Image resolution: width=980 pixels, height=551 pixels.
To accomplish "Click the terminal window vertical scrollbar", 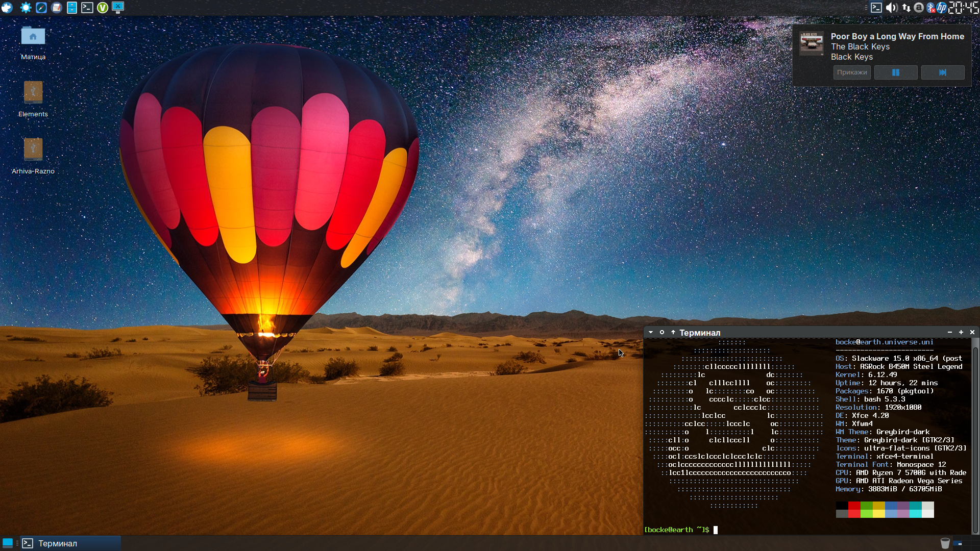I will [x=975, y=439].
